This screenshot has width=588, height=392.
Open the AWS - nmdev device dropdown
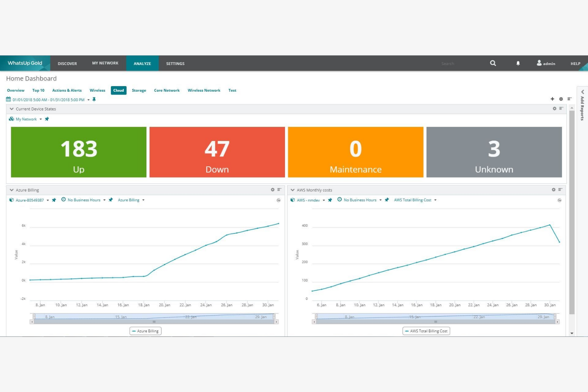coord(323,200)
